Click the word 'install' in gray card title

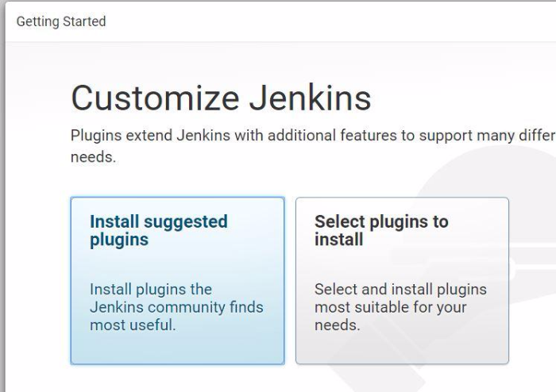(x=338, y=240)
